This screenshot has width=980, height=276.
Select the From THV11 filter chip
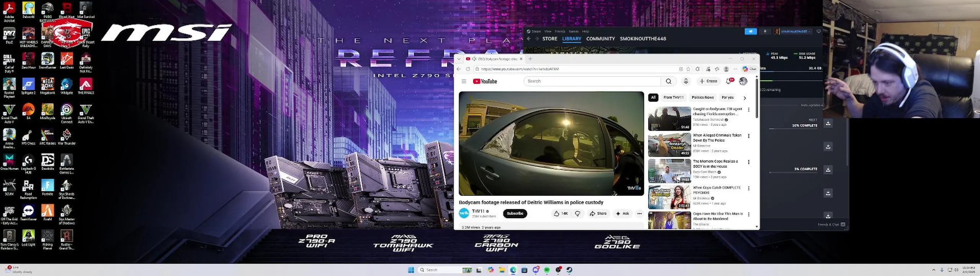[x=673, y=97]
